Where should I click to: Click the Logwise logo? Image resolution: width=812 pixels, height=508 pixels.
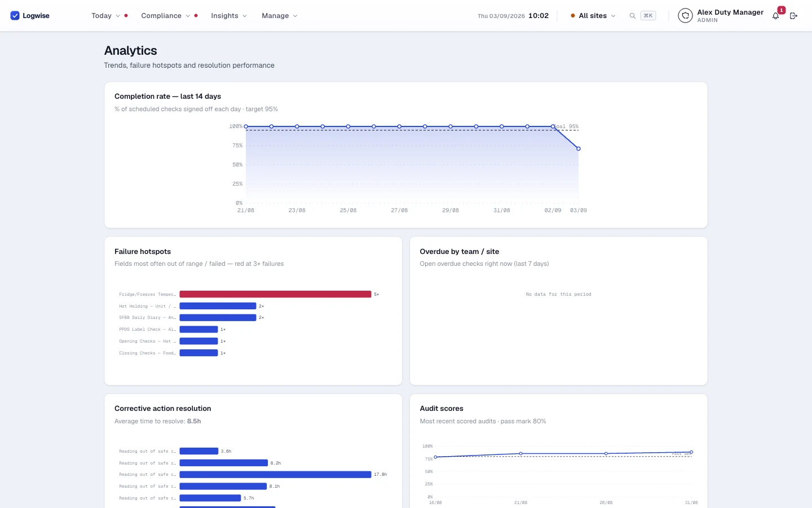click(30, 16)
